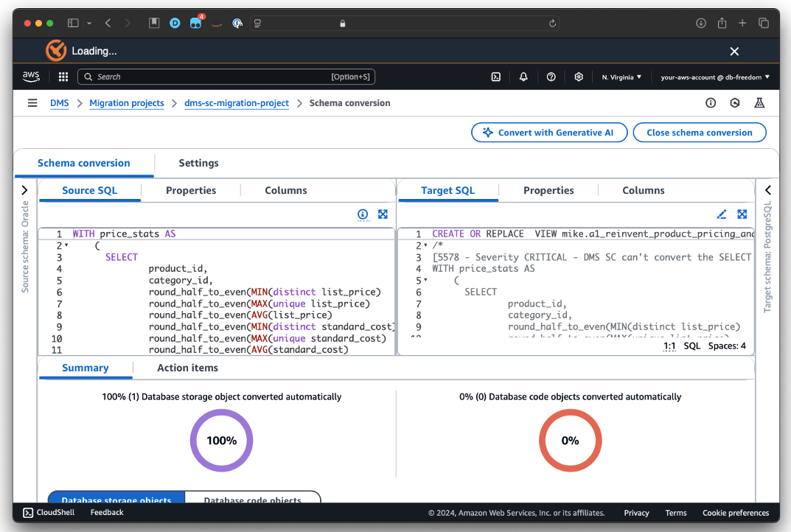
Task: Click the info icon in Source SQL panel
Action: point(363,214)
